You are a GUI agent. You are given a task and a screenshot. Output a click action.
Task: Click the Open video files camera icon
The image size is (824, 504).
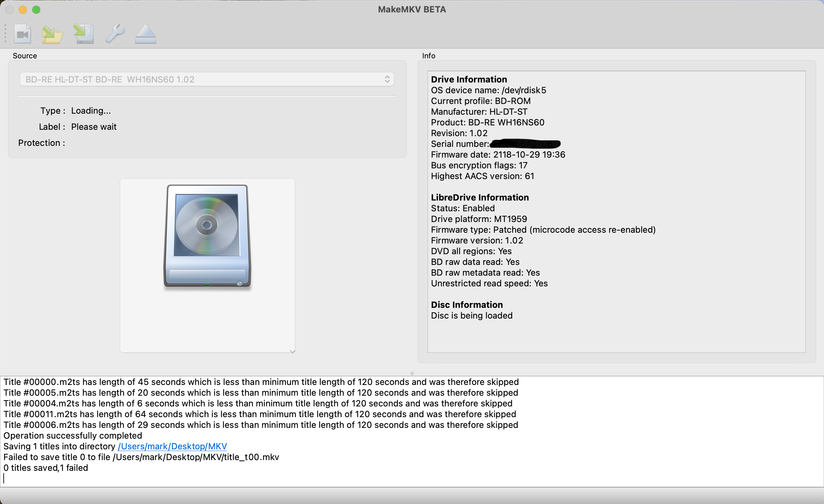22,34
